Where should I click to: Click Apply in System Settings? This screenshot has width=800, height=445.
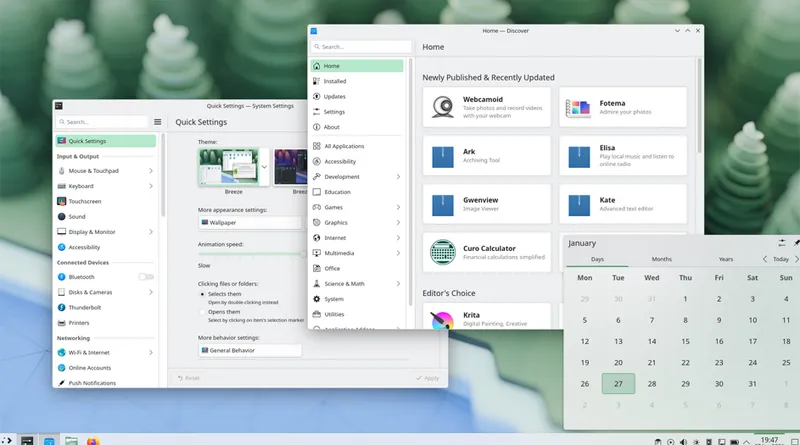click(x=428, y=378)
